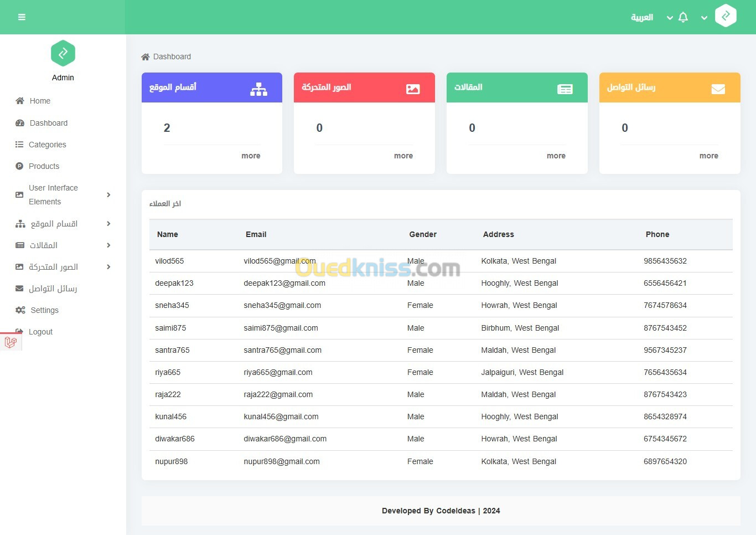Click the Products icon in sidebar
The width and height of the screenshot is (756, 535).
click(19, 166)
